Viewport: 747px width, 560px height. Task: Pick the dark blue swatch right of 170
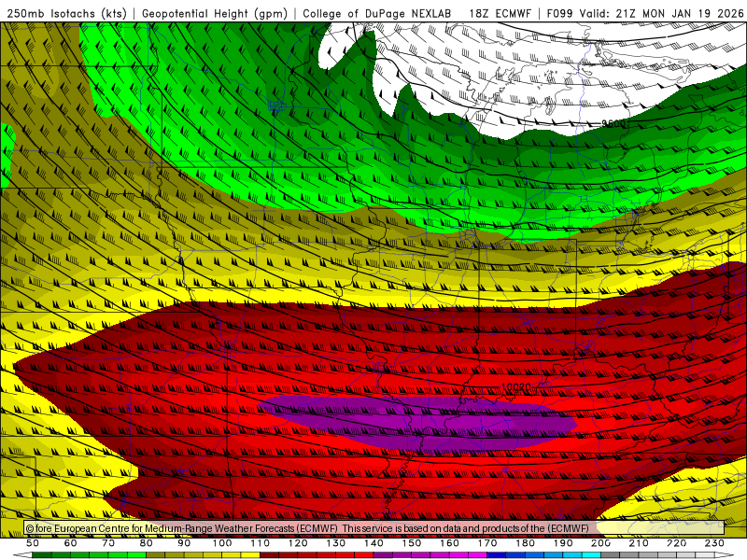click(497, 555)
